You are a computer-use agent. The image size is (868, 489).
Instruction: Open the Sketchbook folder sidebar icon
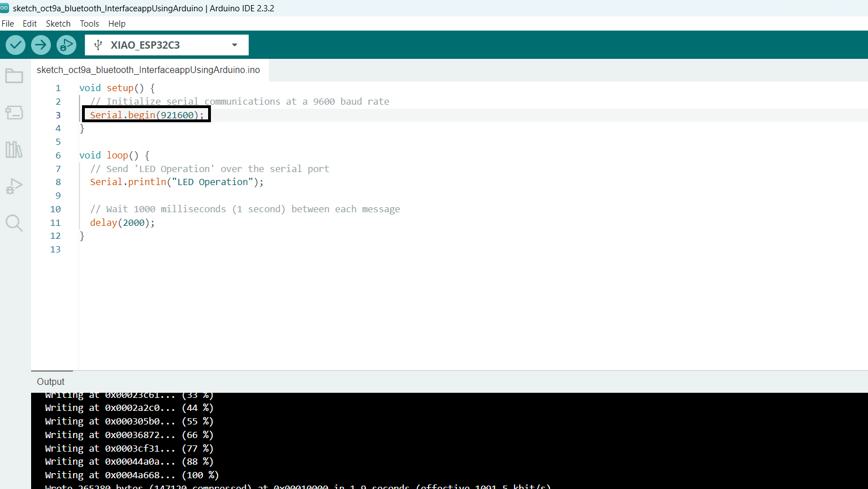[14, 76]
